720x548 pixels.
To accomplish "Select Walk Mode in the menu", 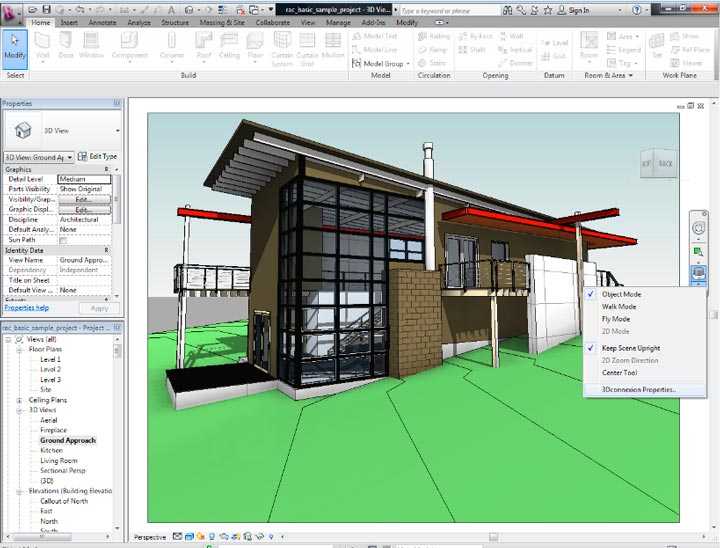I will (x=619, y=307).
